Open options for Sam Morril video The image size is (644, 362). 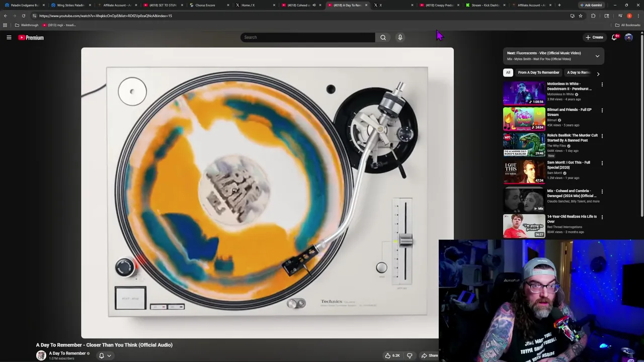coord(602,163)
